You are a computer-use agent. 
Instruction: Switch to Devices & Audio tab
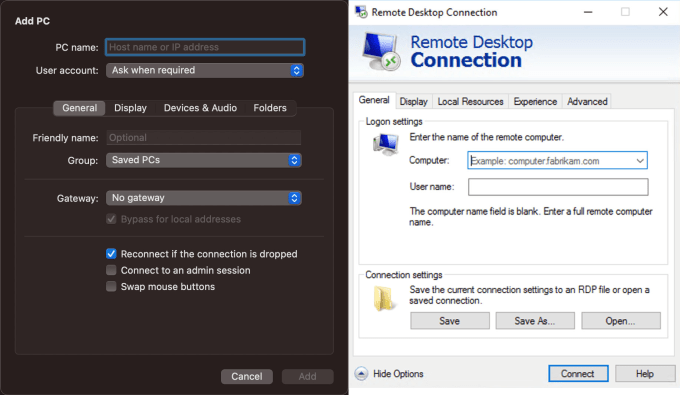(x=200, y=108)
